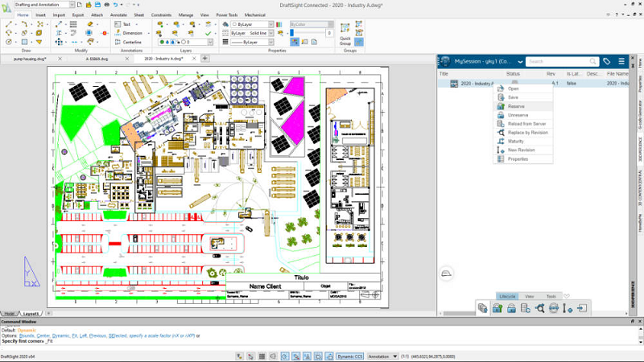
Task: Select New Revision in the context menu
Action: 522,150
